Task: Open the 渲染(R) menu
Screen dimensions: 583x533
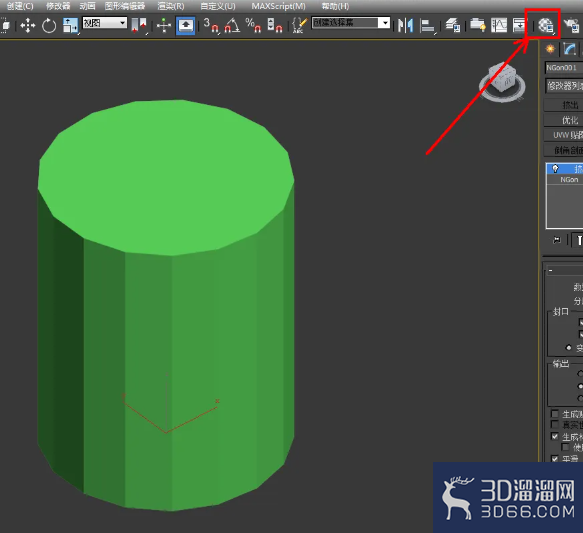Action: [171, 6]
